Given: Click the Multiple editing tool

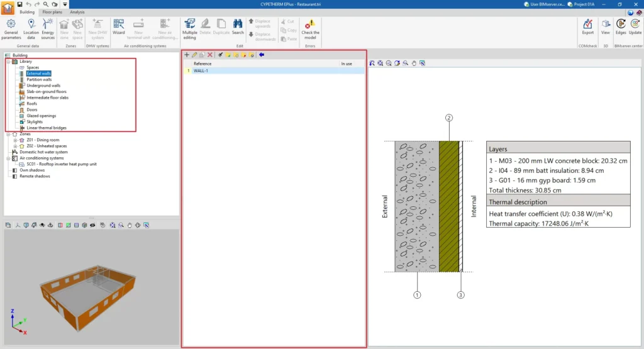Looking at the screenshot, I should pyautogui.click(x=189, y=28).
